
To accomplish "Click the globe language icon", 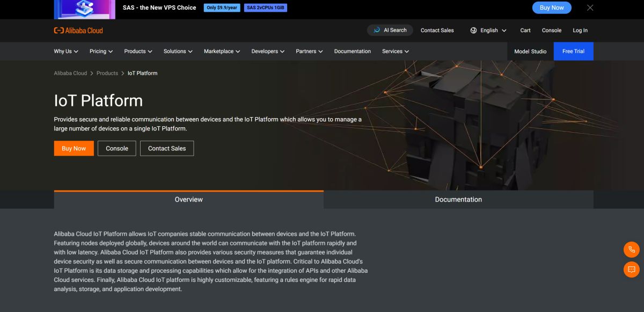I will coord(473,31).
